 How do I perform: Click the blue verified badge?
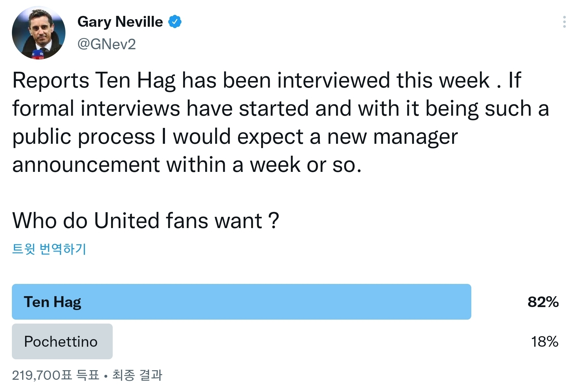point(175,22)
